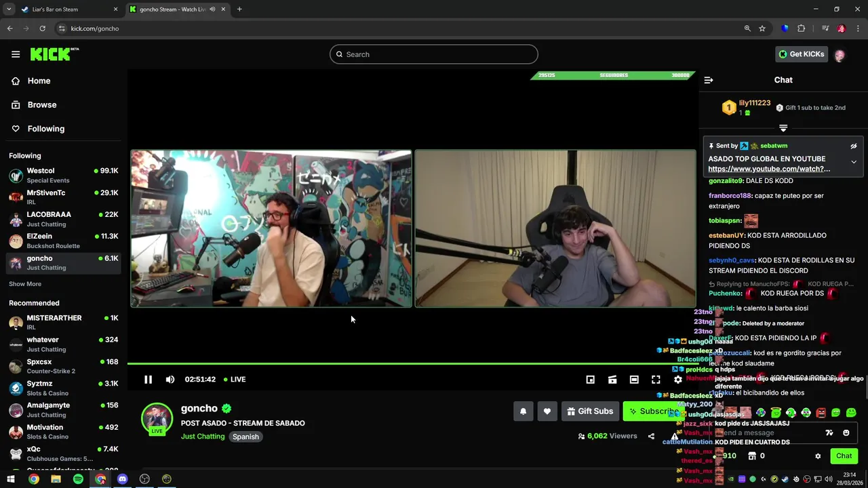868x488 pixels.
Task: Open a new browser tab
Action: [x=239, y=9]
